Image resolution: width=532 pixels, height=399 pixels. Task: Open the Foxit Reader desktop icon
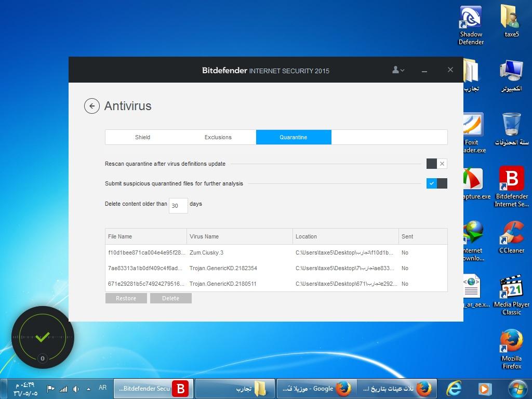pyautogui.click(x=474, y=133)
